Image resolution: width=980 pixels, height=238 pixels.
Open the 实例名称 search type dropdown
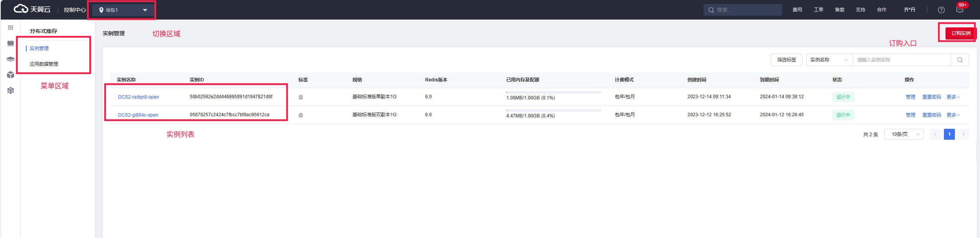click(829, 60)
